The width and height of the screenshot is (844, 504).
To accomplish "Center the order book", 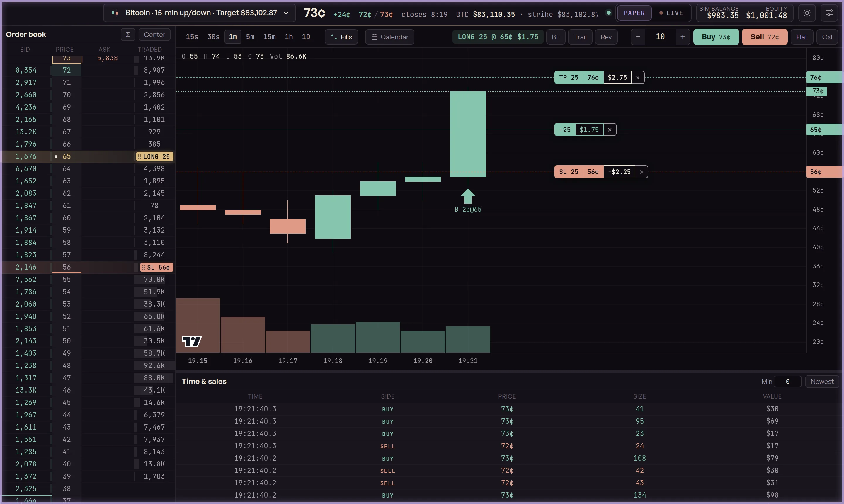I will pyautogui.click(x=154, y=35).
